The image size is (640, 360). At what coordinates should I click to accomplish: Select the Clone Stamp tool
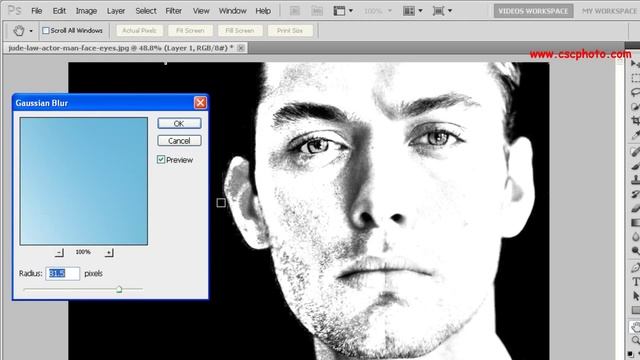pos(635,180)
